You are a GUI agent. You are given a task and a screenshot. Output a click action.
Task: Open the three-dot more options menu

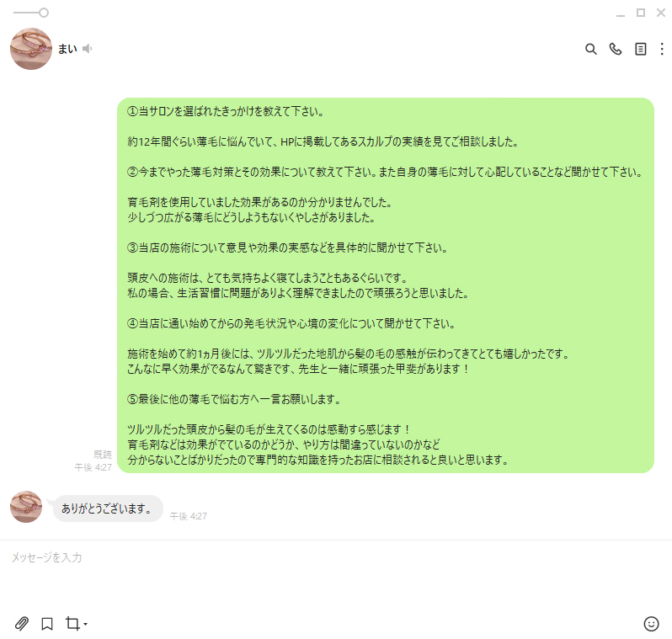[x=662, y=50]
